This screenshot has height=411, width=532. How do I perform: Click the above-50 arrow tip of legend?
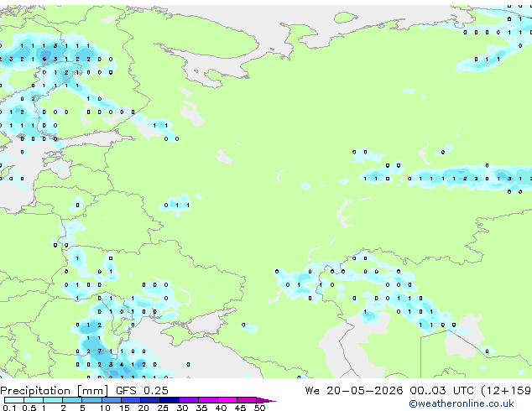pos(266,400)
